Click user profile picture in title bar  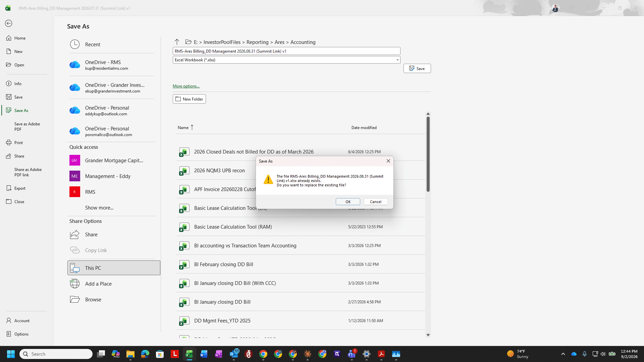pos(555,8)
